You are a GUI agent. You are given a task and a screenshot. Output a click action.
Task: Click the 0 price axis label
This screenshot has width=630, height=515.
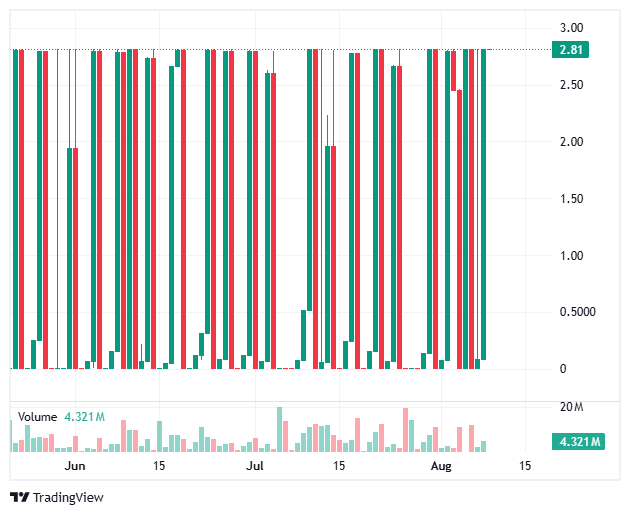(563, 369)
